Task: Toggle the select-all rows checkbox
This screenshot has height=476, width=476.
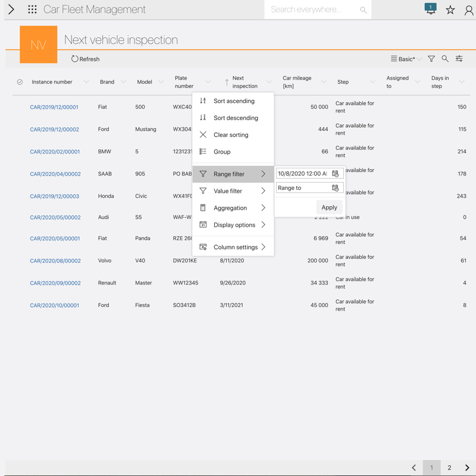Action: tap(20, 82)
